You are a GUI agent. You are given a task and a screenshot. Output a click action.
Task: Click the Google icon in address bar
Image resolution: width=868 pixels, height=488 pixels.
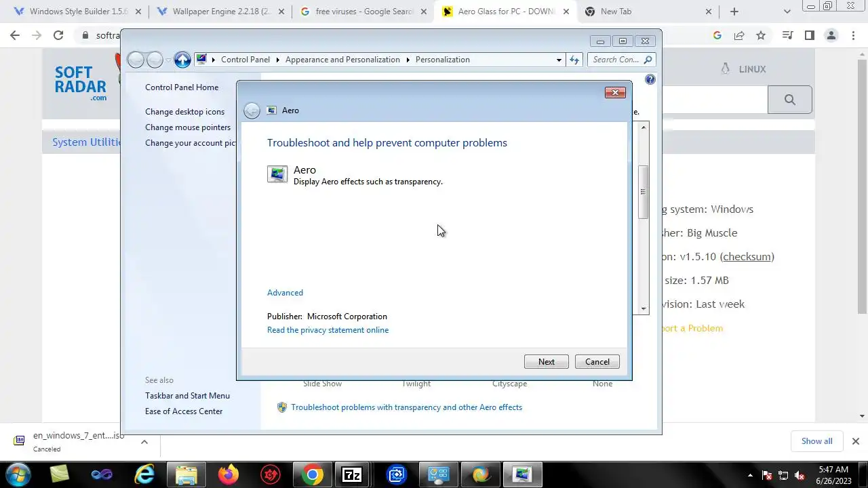[717, 35]
